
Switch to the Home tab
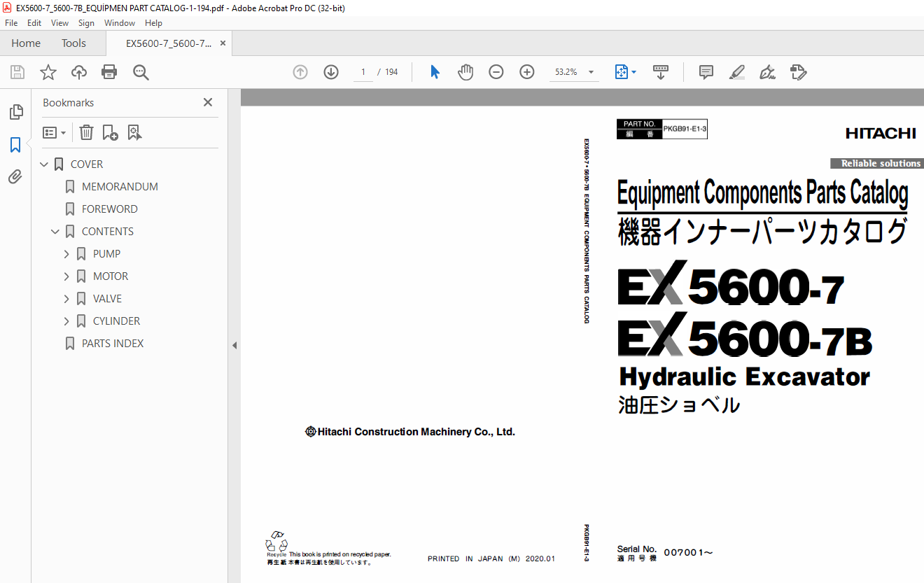[26, 43]
